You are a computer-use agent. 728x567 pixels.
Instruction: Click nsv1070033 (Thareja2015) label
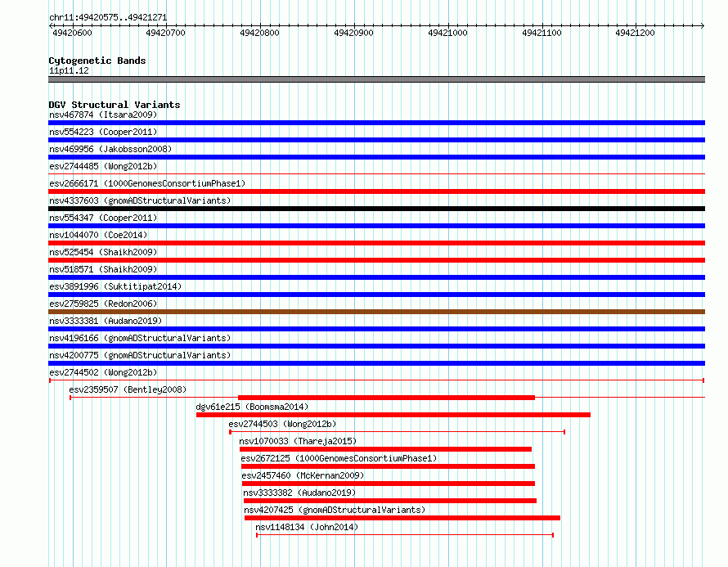click(x=298, y=441)
